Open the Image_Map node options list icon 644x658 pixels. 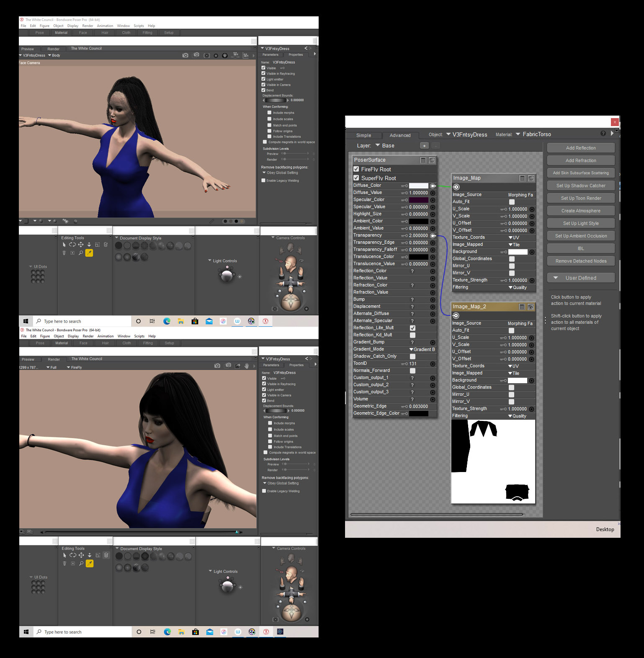coord(522,178)
